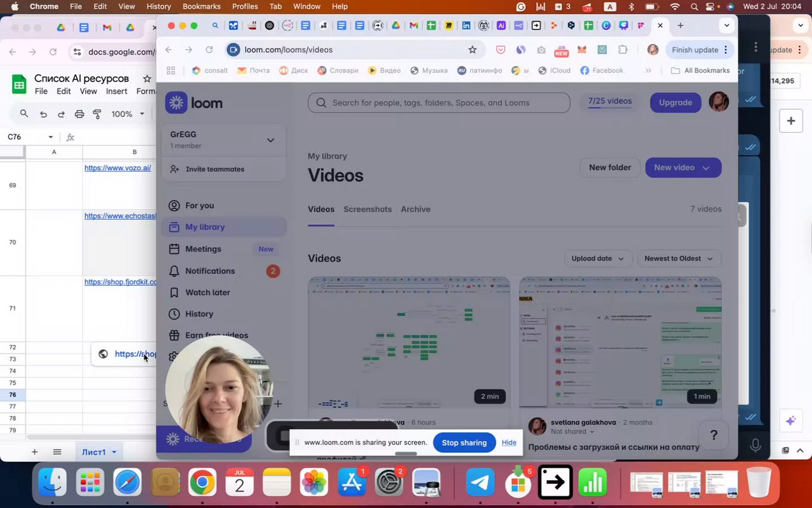This screenshot has height=508, width=812.
Task: Hide the screen sharing bar
Action: 509,443
